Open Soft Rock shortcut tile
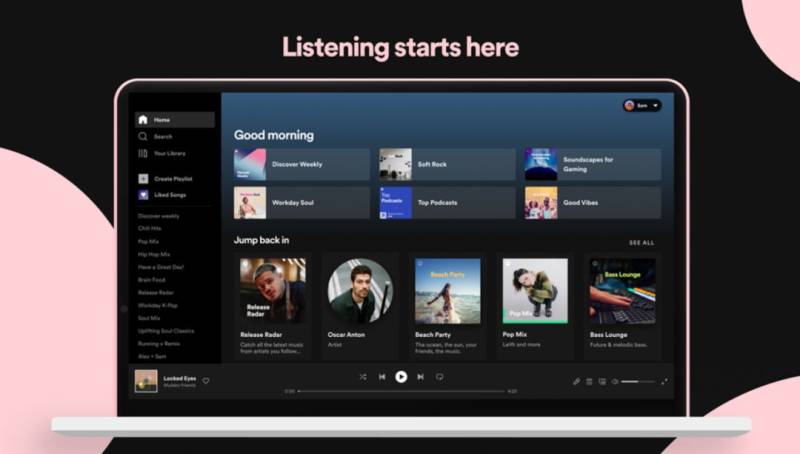The height and width of the screenshot is (454, 800). tap(447, 164)
